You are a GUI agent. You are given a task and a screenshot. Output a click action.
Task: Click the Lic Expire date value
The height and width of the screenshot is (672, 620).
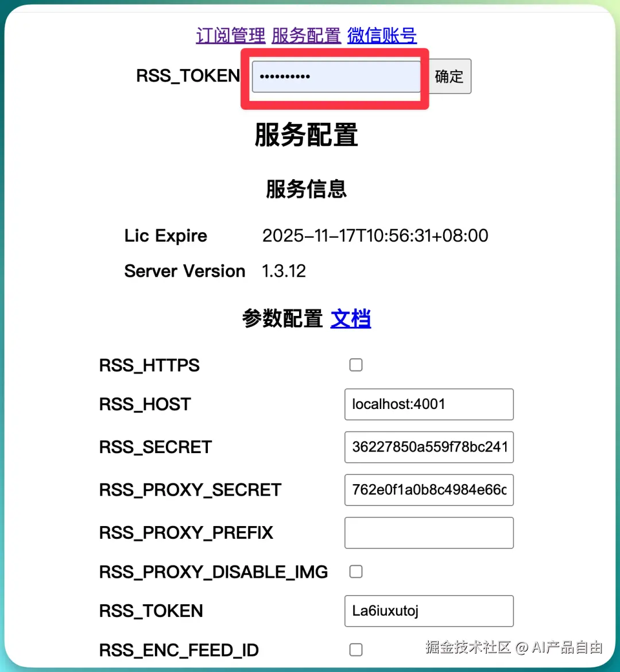375,235
